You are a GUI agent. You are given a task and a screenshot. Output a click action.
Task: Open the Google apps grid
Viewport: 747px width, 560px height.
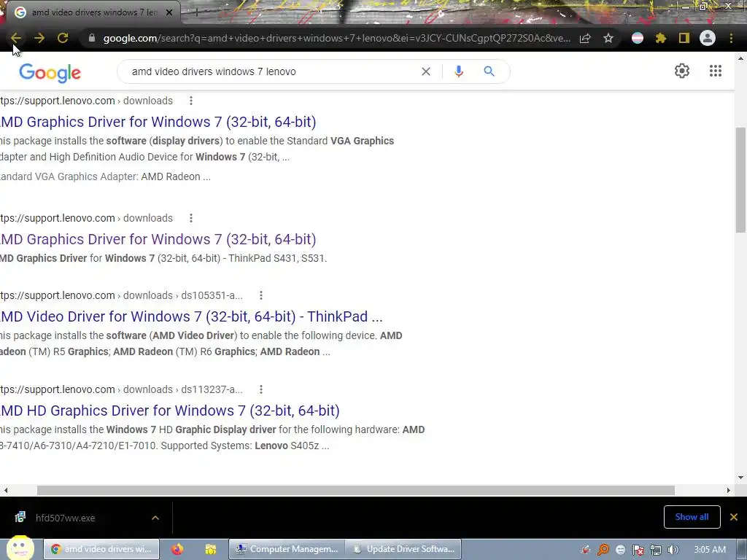716,71
